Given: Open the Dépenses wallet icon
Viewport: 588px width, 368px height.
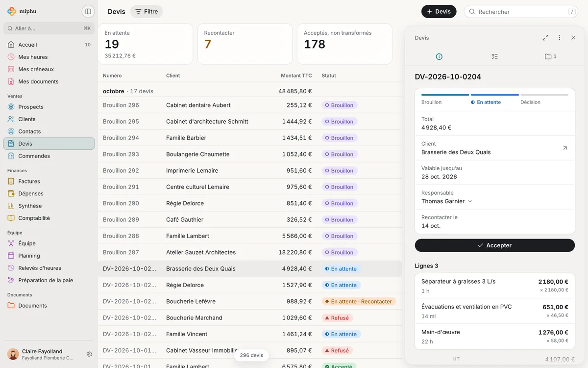Looking at the screenshot, I should pyautogui.click(x=11, y=193).
